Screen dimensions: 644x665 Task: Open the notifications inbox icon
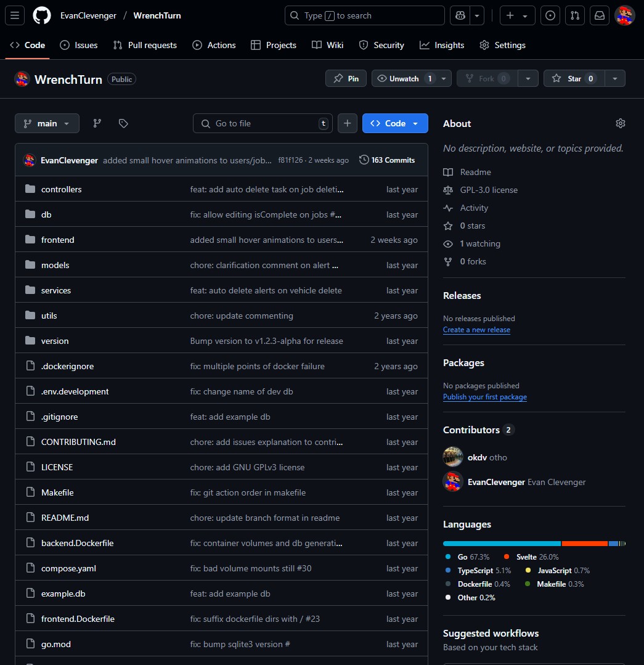[599, 15]
